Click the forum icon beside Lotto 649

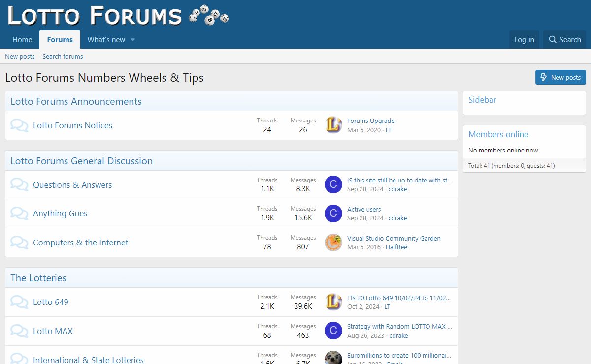click(19, 302)
